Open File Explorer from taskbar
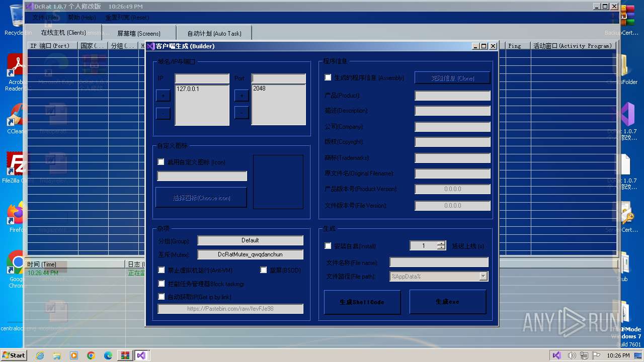Screen dimensions: 644x362 tap(57, 355)
